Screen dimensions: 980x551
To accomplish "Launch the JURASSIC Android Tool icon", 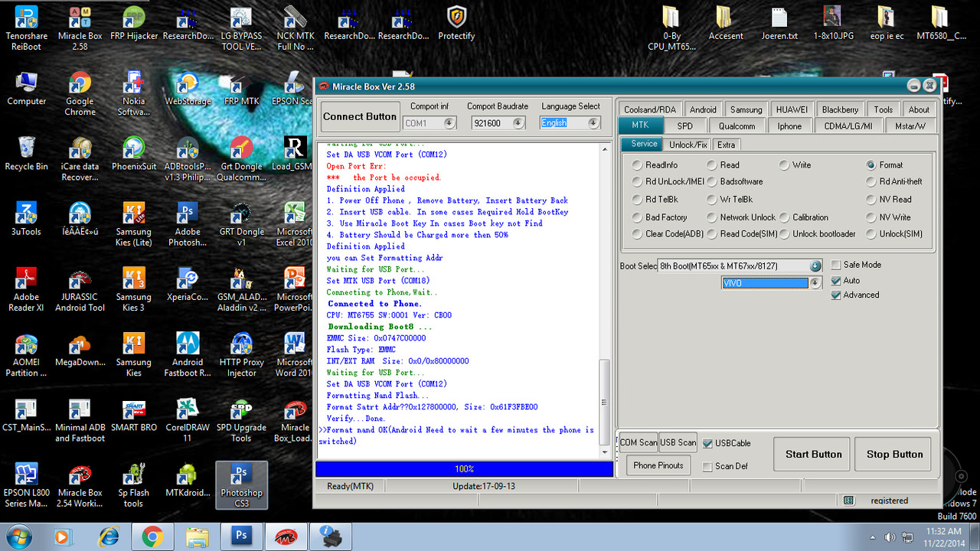I will pos(80,289).
